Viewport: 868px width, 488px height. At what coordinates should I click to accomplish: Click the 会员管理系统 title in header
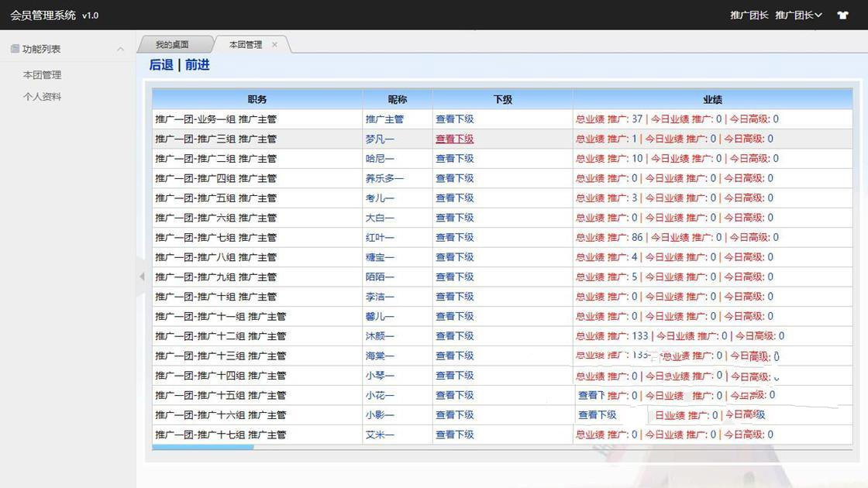[43, 15]
